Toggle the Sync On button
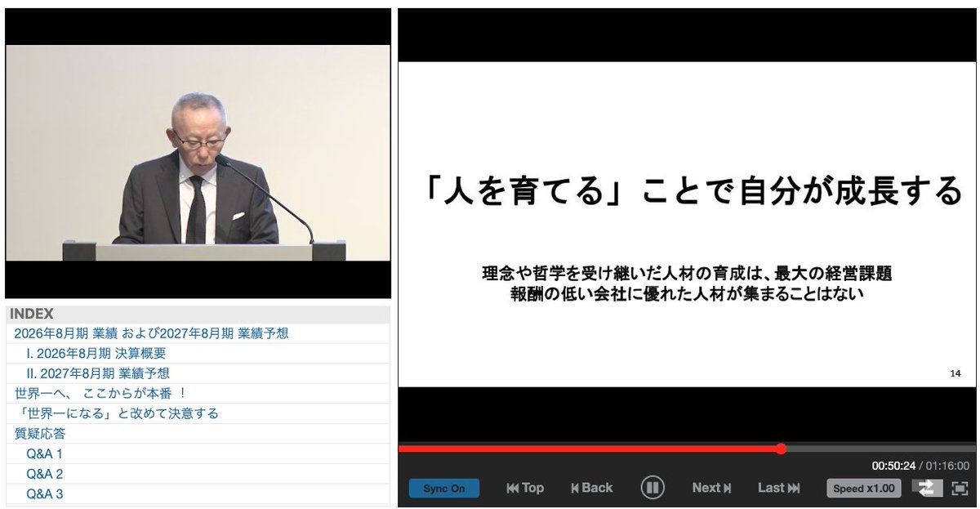The height and width of the screenshot is (509, 980). [x=444, y=489]
